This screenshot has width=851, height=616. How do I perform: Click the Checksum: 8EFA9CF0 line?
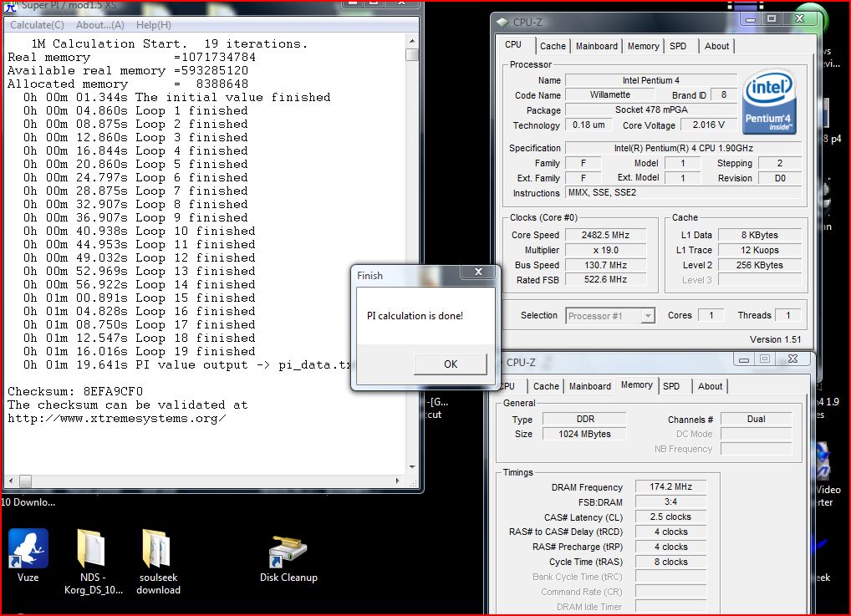tap(75, 391)
